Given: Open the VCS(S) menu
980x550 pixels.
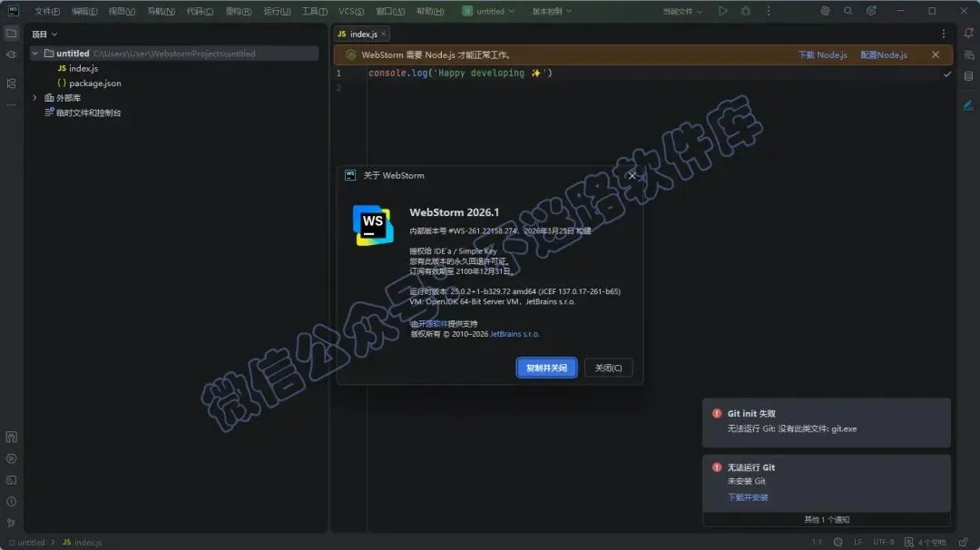Looking at the screenshot, I should click(350, 11).
